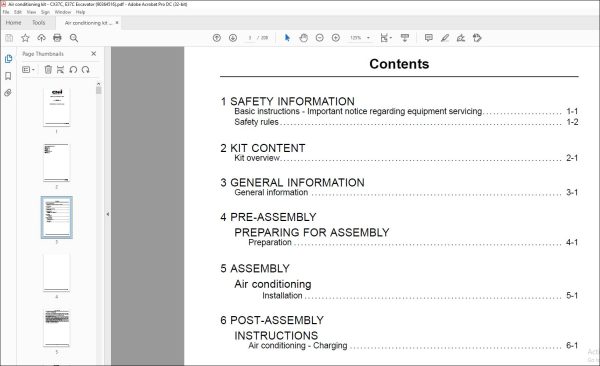Screen dimensions: 600x366
Task: Collapse the navigation pane divider arrow
Action: tap(108, 214)
